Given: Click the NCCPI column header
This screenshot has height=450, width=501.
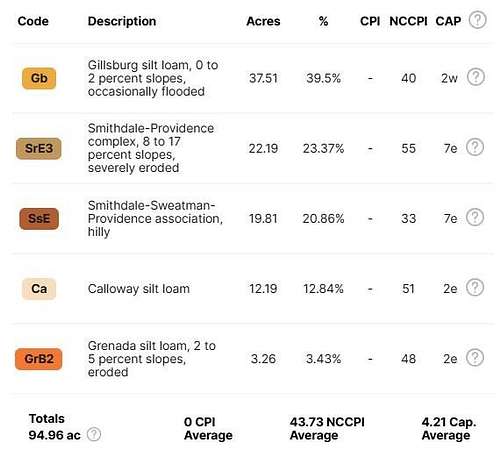Looking at the screenshot, I should point(408,21).
